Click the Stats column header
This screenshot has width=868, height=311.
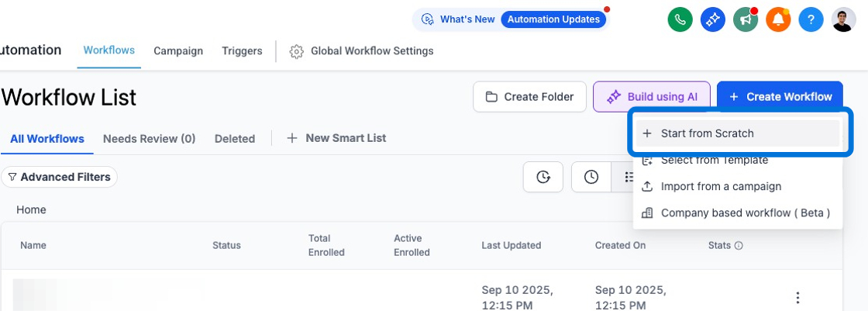pyautogui.click(x=720, y=246)
